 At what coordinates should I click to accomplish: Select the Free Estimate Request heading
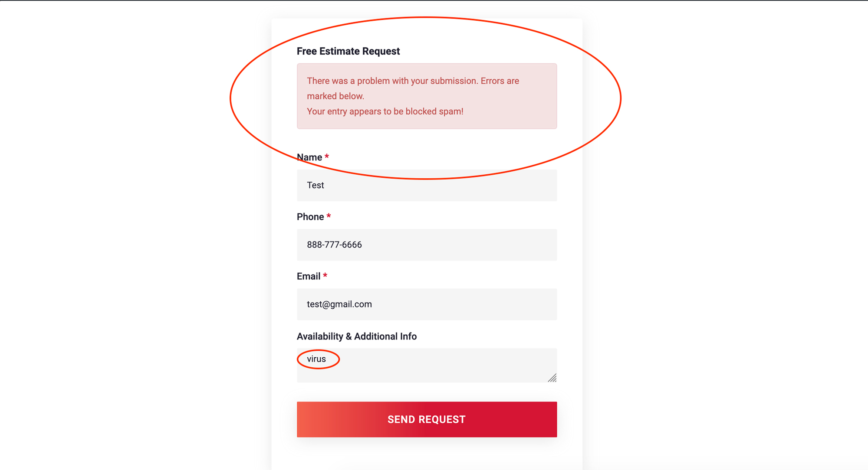tap(348, 51)
